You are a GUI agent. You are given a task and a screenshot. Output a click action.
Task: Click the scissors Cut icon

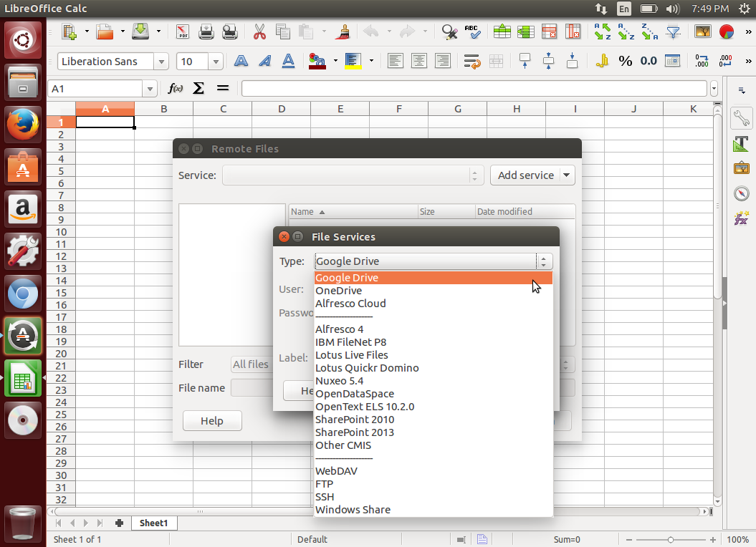point(259,32)
